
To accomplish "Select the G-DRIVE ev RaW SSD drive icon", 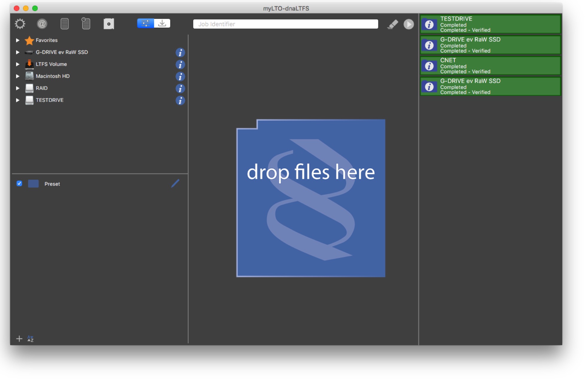I will tap(29, 52).
